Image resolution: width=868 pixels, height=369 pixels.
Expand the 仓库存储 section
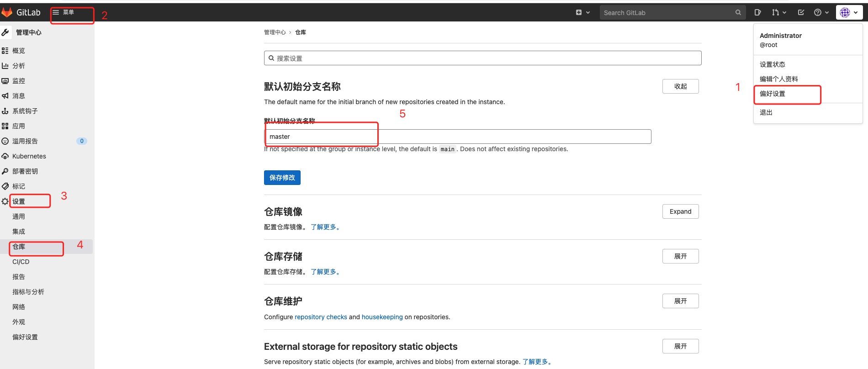(680, 256)
